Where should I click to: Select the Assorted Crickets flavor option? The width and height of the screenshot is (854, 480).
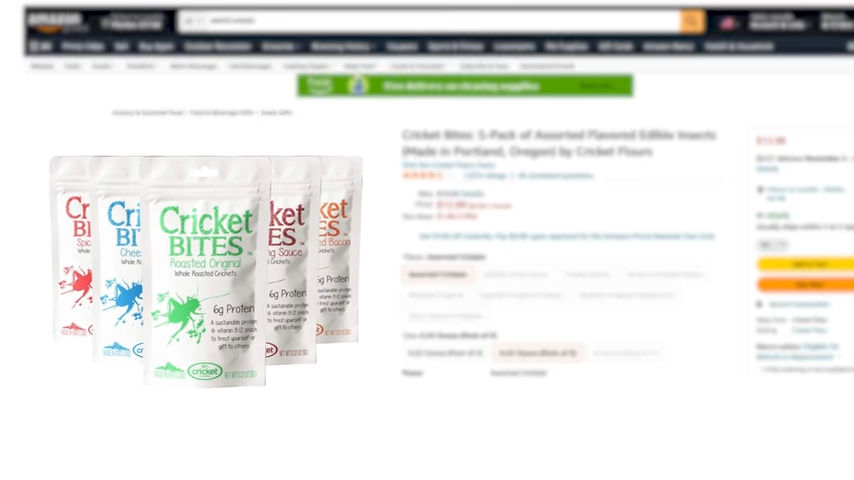click(x=438, y=274)
